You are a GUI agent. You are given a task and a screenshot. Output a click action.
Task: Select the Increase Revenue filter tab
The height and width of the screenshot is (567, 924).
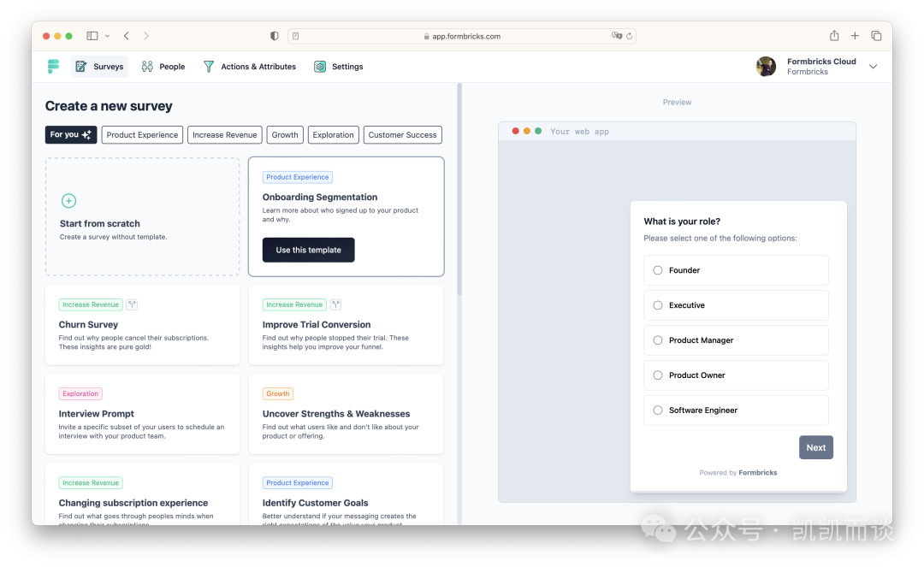(224, 135)
